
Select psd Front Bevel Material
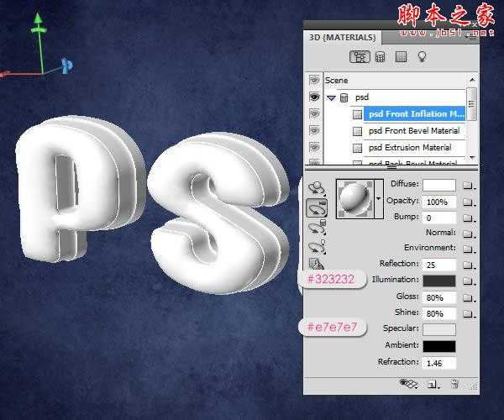[414, 131]
